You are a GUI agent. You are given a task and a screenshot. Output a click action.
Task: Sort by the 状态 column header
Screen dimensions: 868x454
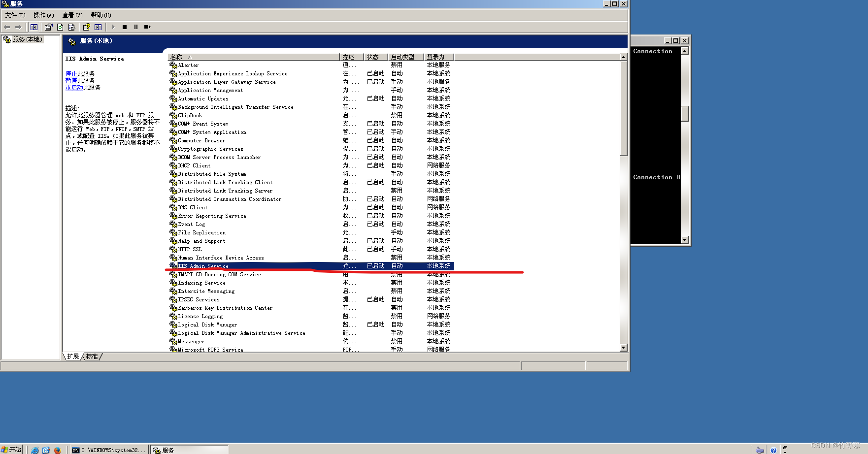[x=376, y=57]
